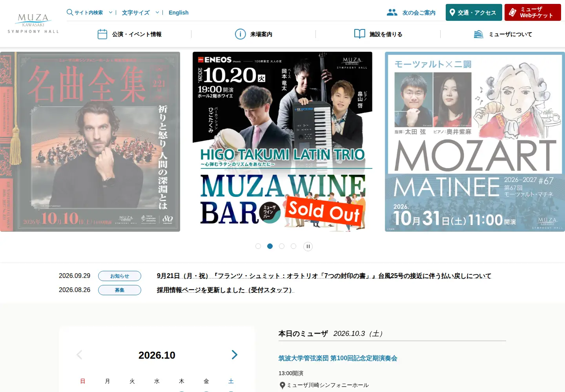Expand the 文字サイズ dropdown chevron
The image size is (565, 392).
tap(157, 13)
